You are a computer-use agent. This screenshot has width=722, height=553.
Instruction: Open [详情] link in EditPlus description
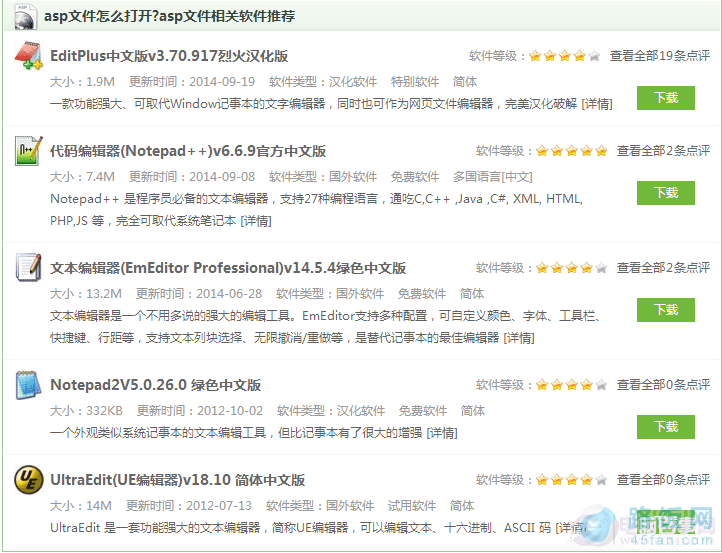pyautogui.click(x=597, y=104)
